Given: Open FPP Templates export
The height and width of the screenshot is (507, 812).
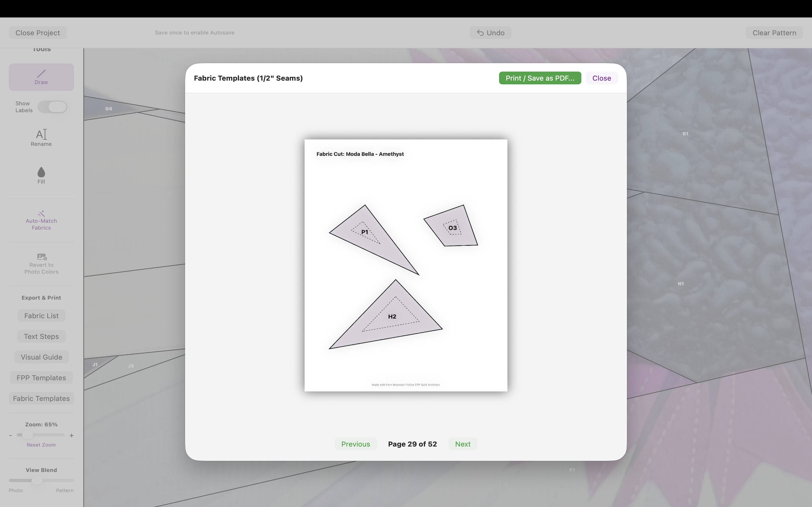Looking at the screenshot, I should pos(41,378).
